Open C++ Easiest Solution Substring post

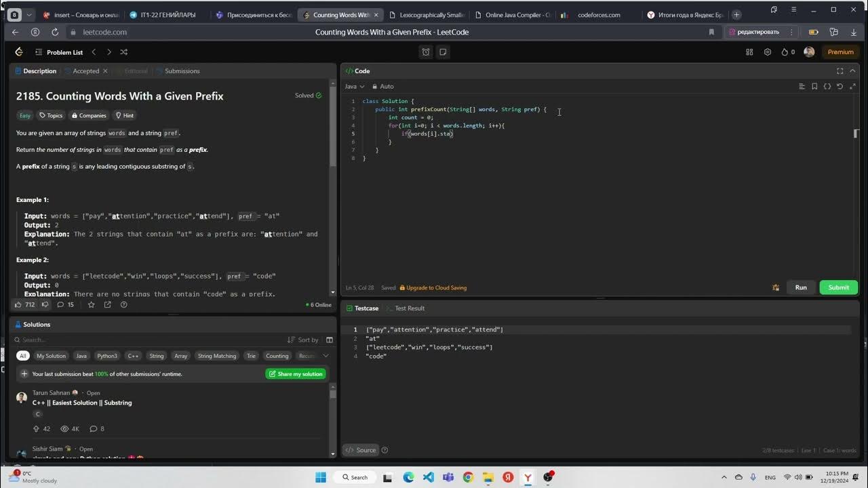pyautogui.click(x=82, y=403)
